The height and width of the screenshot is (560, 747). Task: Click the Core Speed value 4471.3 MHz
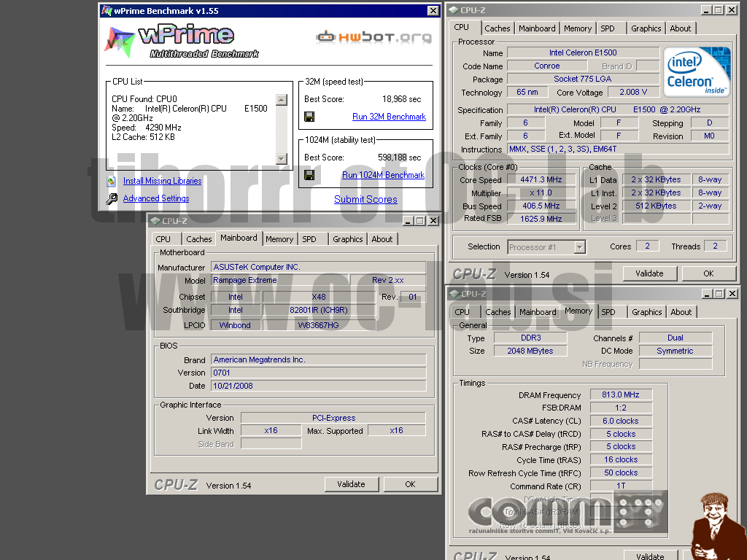(x=541, y=179)
